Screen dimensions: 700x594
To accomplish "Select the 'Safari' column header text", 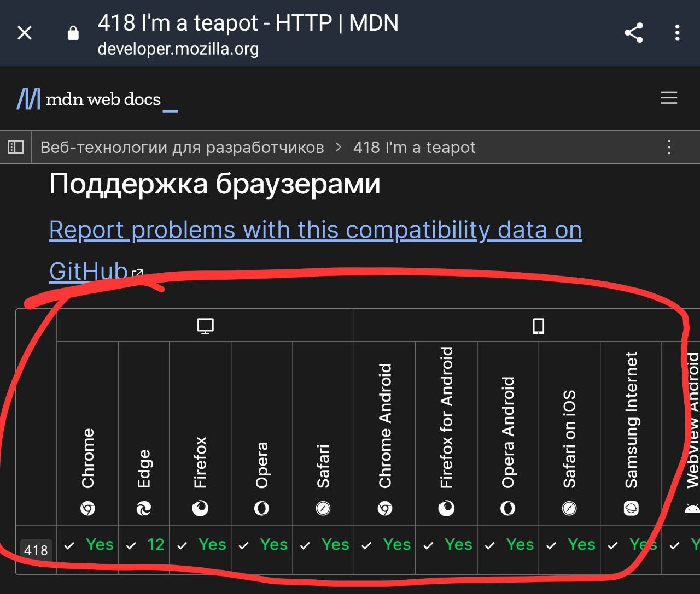I will point(323,466).
